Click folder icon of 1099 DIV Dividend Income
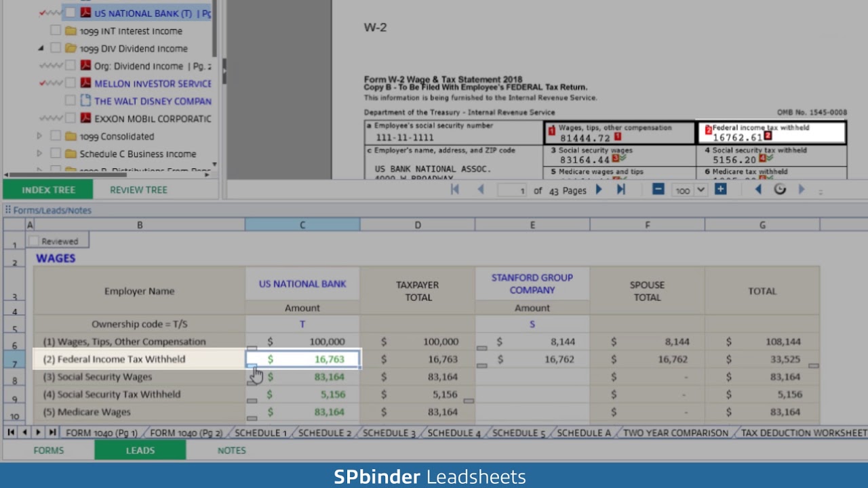 (71, 48)
